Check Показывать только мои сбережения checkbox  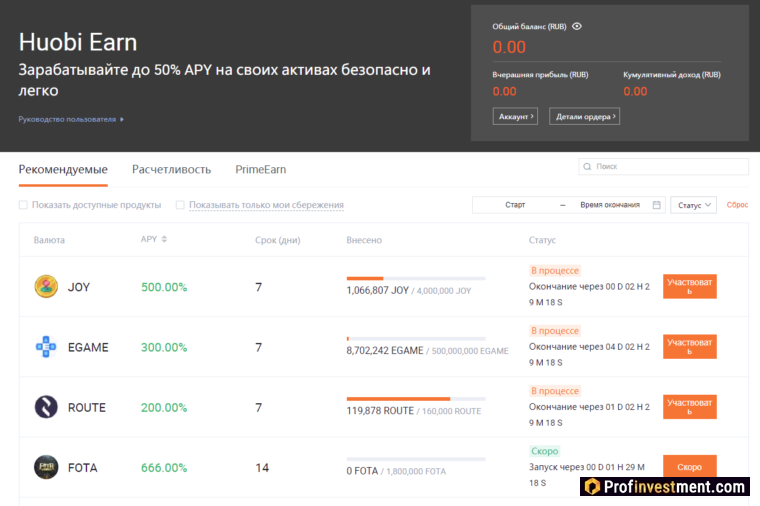point(180,205)
